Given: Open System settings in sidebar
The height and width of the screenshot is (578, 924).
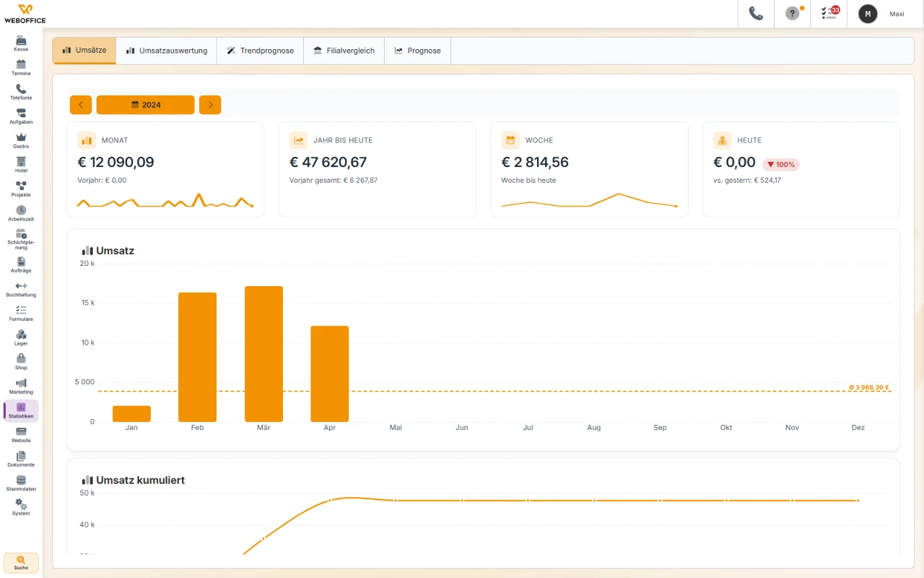Looking at the screenshot, I should point(21,507).
